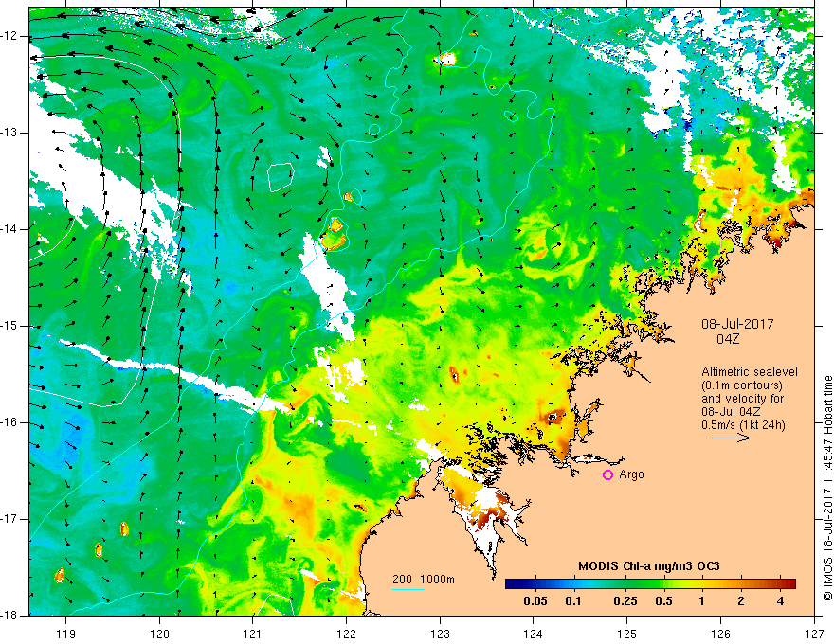The image size is (834, 644).
Task: Click the cyan isobath legend line sample
Action: [408, 589]
